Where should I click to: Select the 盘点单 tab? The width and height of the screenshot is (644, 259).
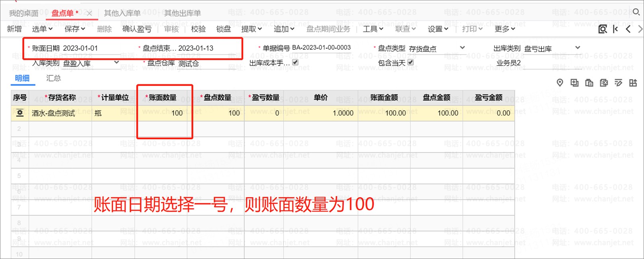63,13
